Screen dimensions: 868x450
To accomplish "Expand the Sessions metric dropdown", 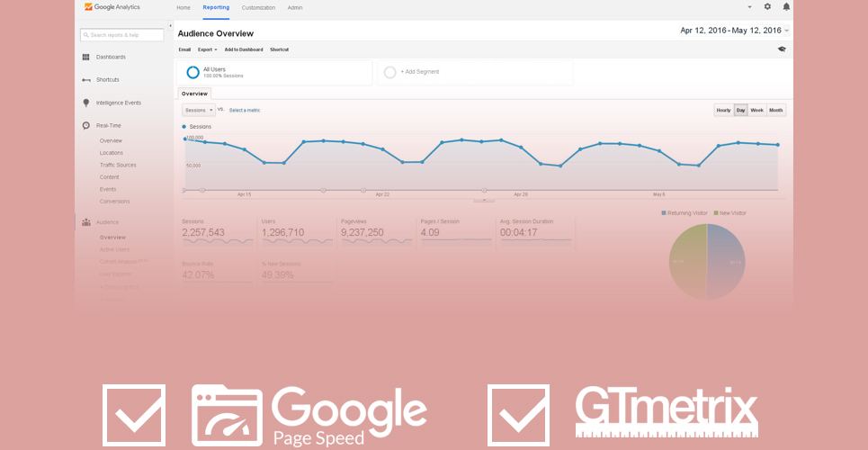I will 199,110.
